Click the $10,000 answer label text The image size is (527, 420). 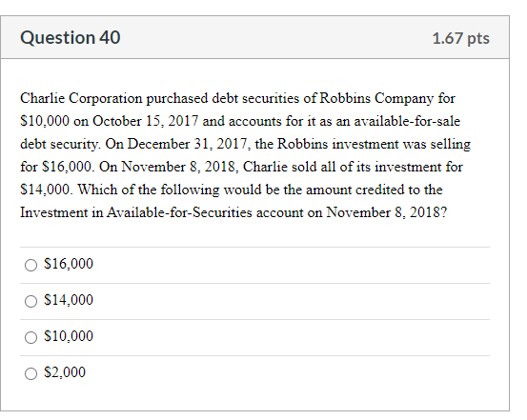click(x=69, y=336)
